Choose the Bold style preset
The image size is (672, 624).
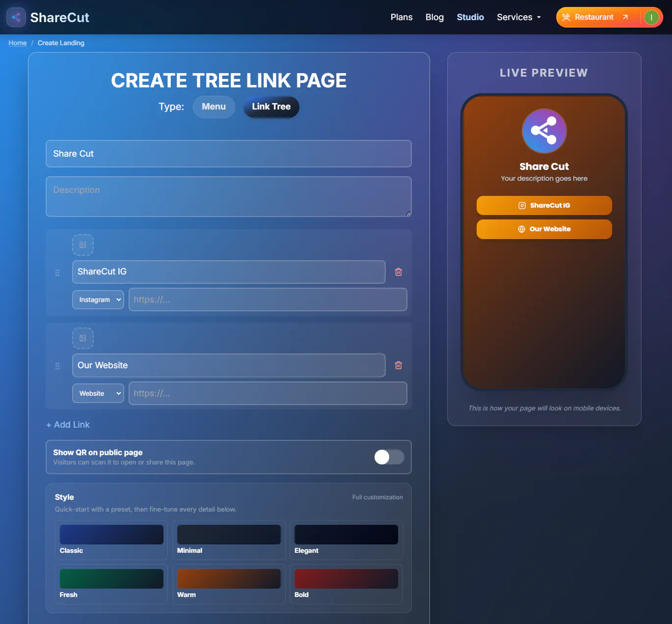[x=346, y=584]
